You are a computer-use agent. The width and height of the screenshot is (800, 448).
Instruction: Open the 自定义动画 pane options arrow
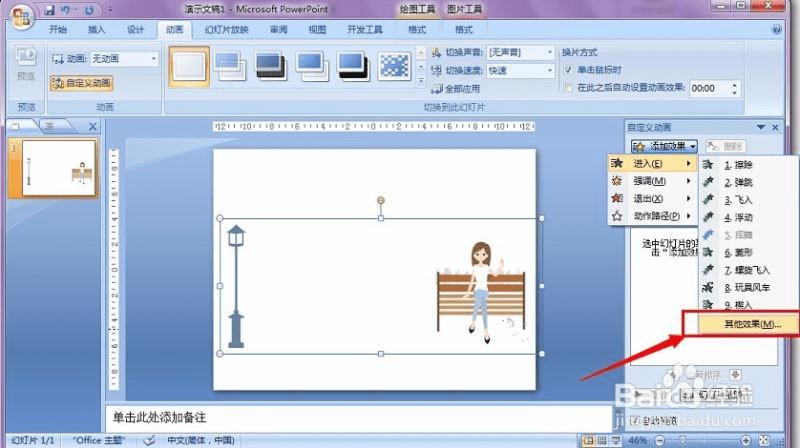point(761,127)
